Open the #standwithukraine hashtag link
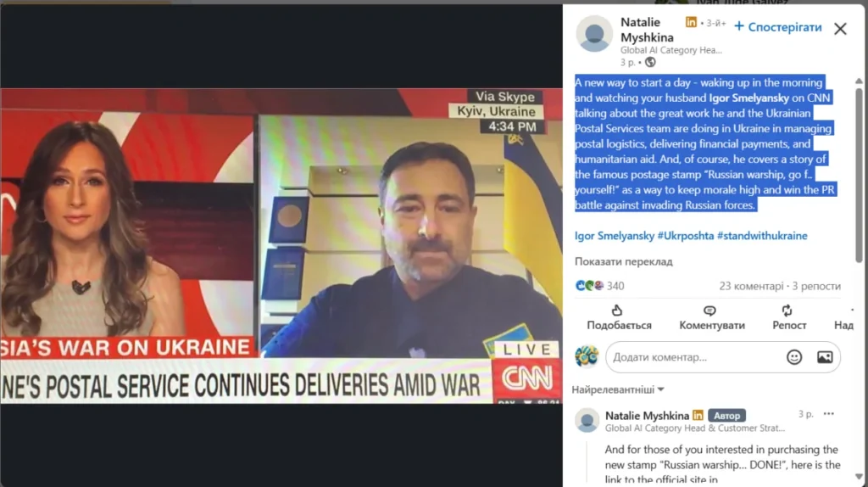Image resolution: width=868 pixels, height=487 pixels. (x=762, y=236)
